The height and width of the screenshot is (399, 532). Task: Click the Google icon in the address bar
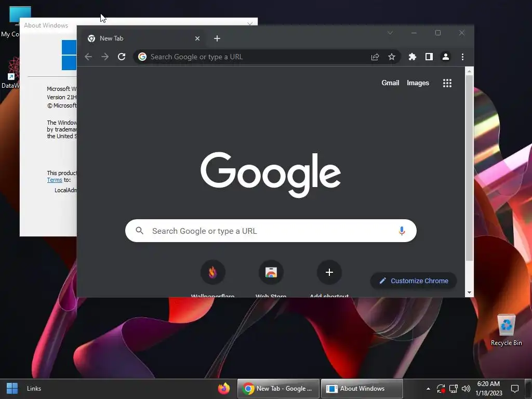coord(142,57)
